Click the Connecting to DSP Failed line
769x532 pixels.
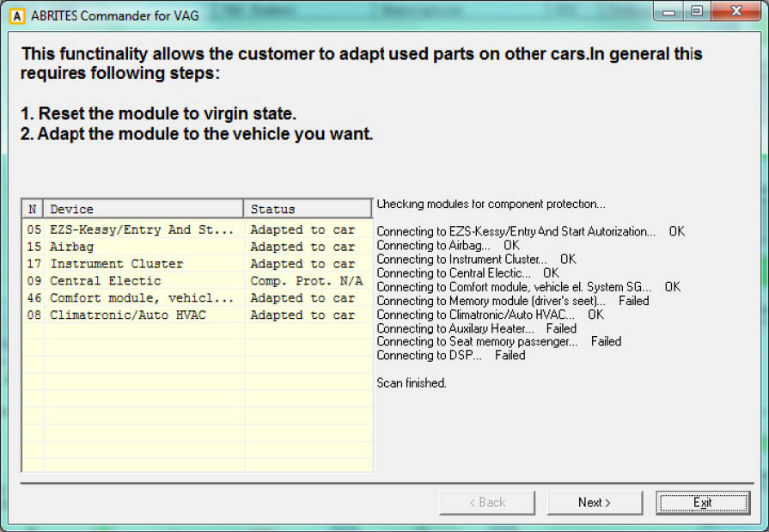(450, 356)
